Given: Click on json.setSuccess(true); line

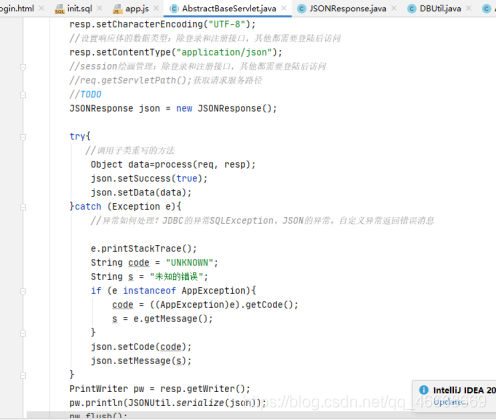Looking at the screenshot, I should pos(149,178).
